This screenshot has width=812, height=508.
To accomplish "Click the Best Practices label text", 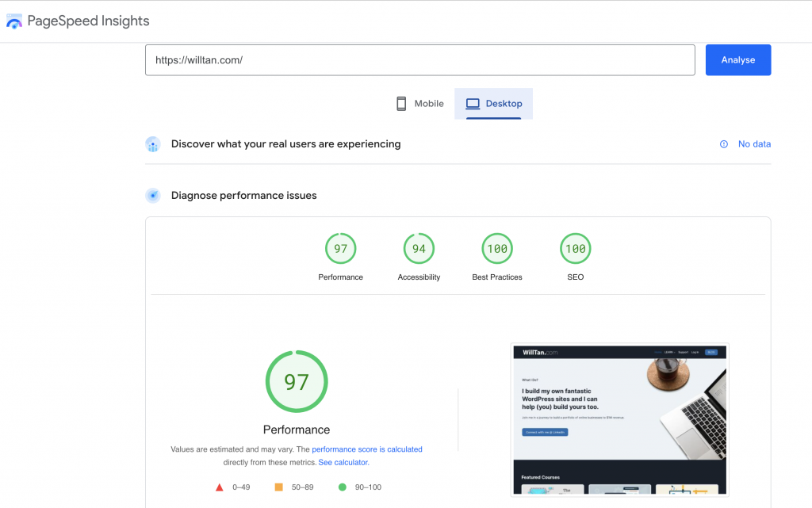I will click(497, 277).
